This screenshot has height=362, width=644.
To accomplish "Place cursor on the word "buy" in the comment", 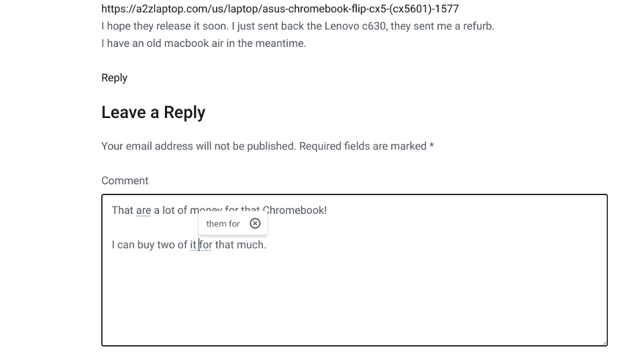I will tap(146, 245).
